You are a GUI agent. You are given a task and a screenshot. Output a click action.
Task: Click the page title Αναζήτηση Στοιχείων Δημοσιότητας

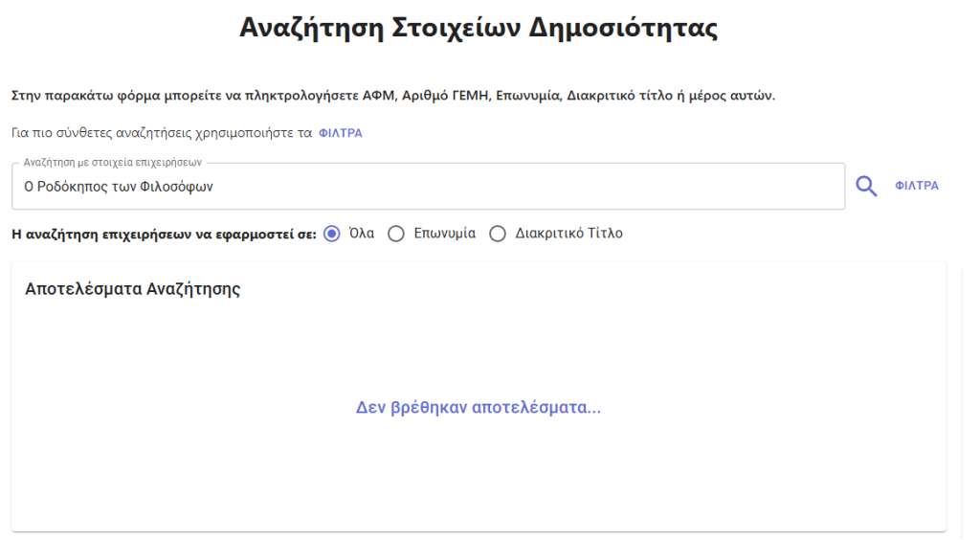[x=479, y=28]
